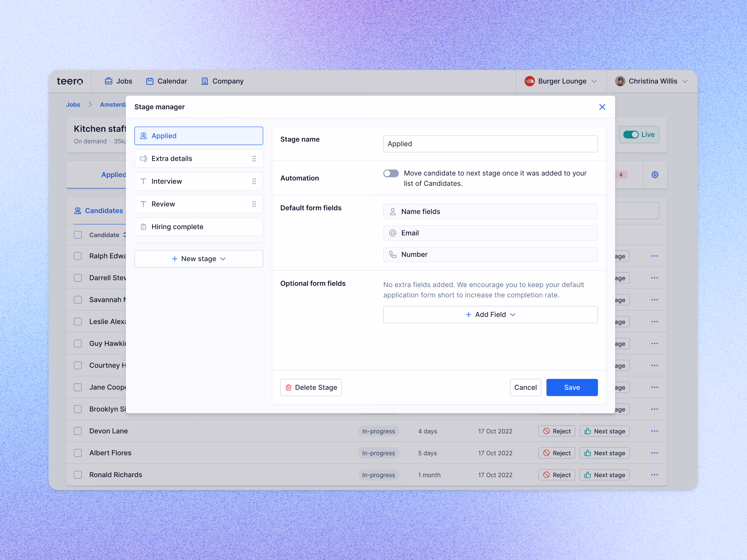747x560 pixels.
Task: Click the Jobs briefcase icon in navbar
Action: click(x=108, y=81)
